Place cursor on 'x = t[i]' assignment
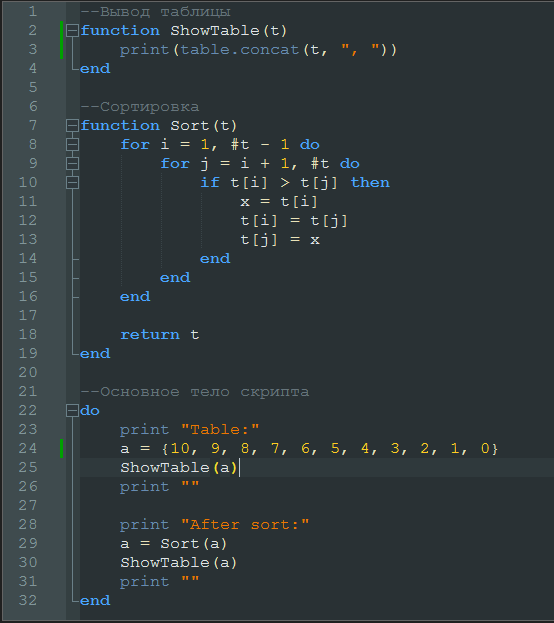The width and height of the screenshot is (554, 623). point(279,201)
